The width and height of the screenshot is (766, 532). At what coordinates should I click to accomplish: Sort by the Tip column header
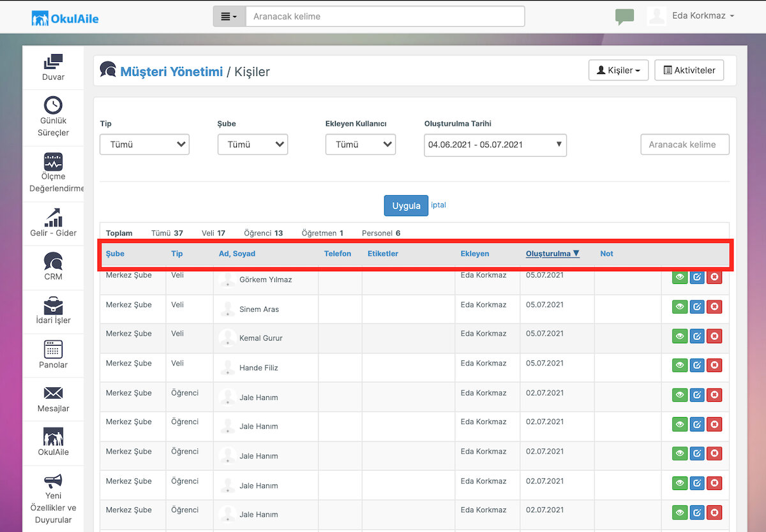(x=177, y=254)
